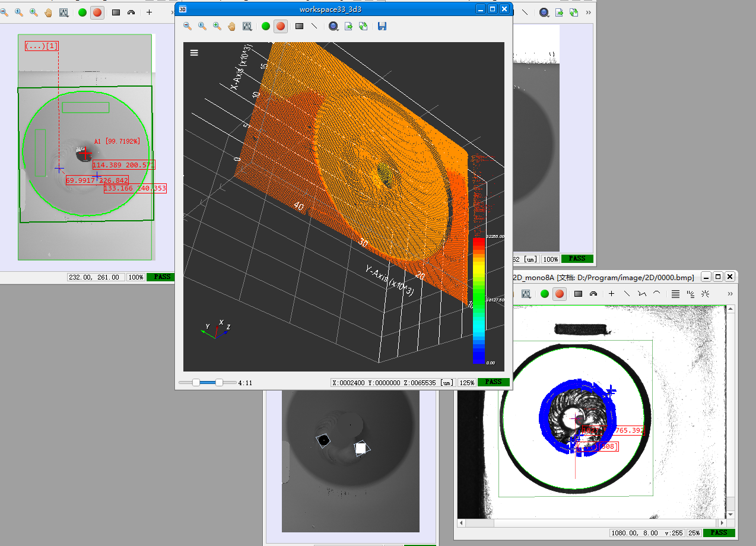This screenshot has width=756, height=546.
Task: Open histogram dropdown in 3D window toolbar
Action: coord(247,26)
